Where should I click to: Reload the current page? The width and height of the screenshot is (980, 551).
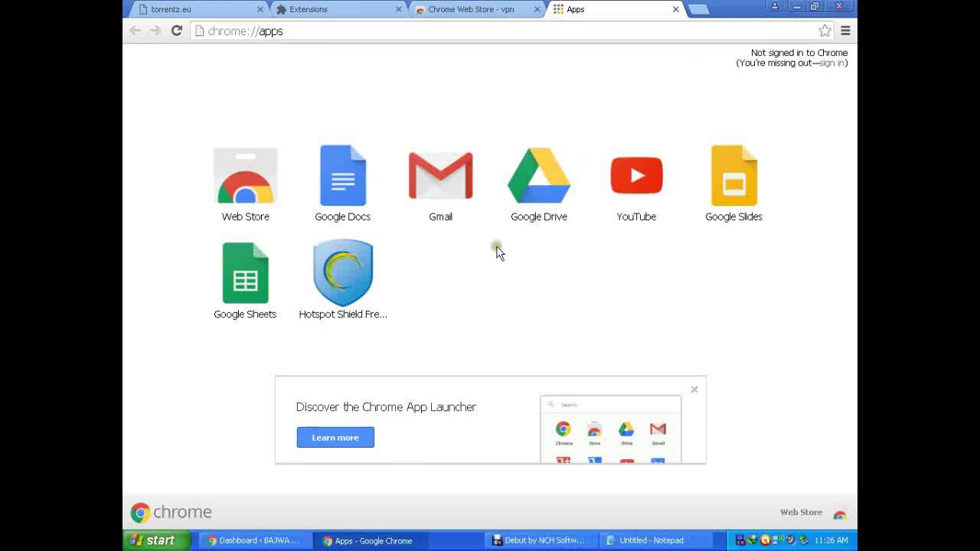177,31
